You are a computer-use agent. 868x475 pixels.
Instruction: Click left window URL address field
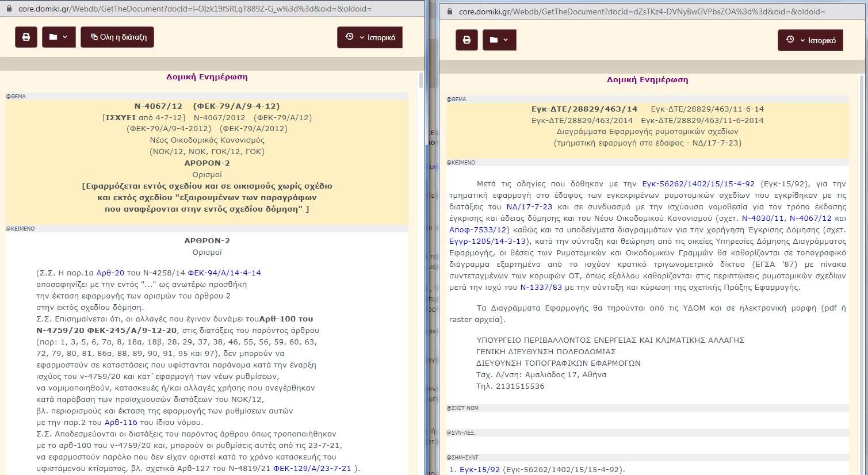coord(195,9)
